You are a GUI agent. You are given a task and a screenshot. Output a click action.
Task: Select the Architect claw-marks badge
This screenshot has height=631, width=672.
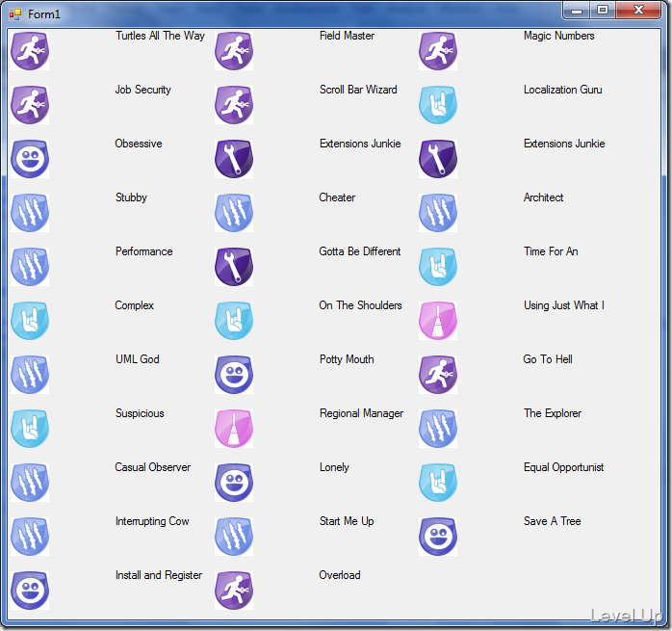(x=438, y=213)
